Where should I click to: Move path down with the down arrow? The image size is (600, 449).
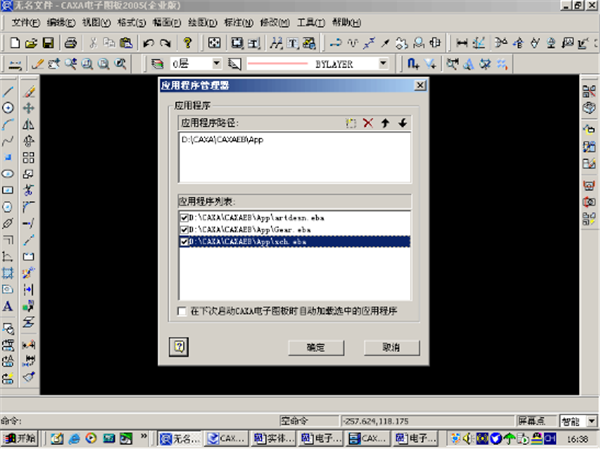click(x=402, y=122)
